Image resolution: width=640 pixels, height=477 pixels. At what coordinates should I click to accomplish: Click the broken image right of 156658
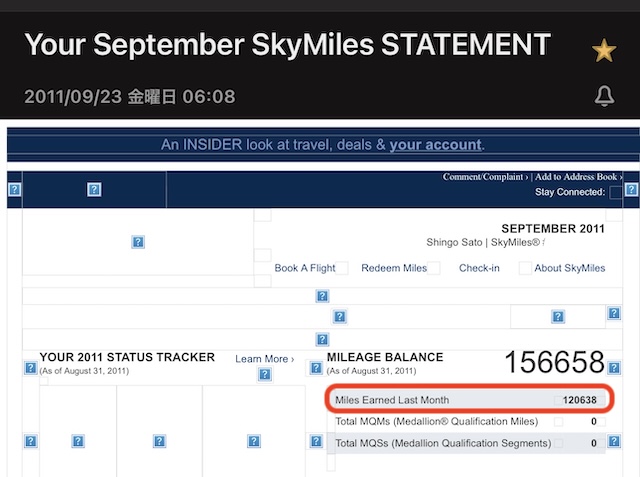pos(614,368)
